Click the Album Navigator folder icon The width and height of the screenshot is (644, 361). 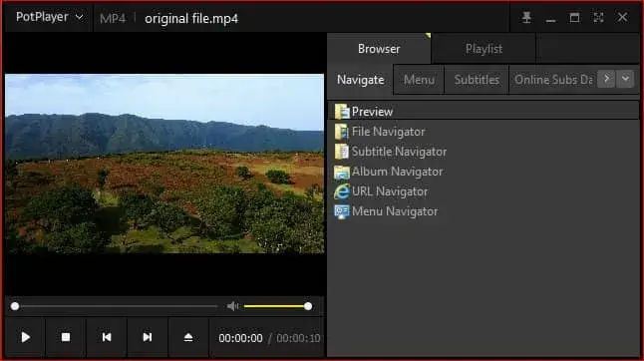click(341, 172)
